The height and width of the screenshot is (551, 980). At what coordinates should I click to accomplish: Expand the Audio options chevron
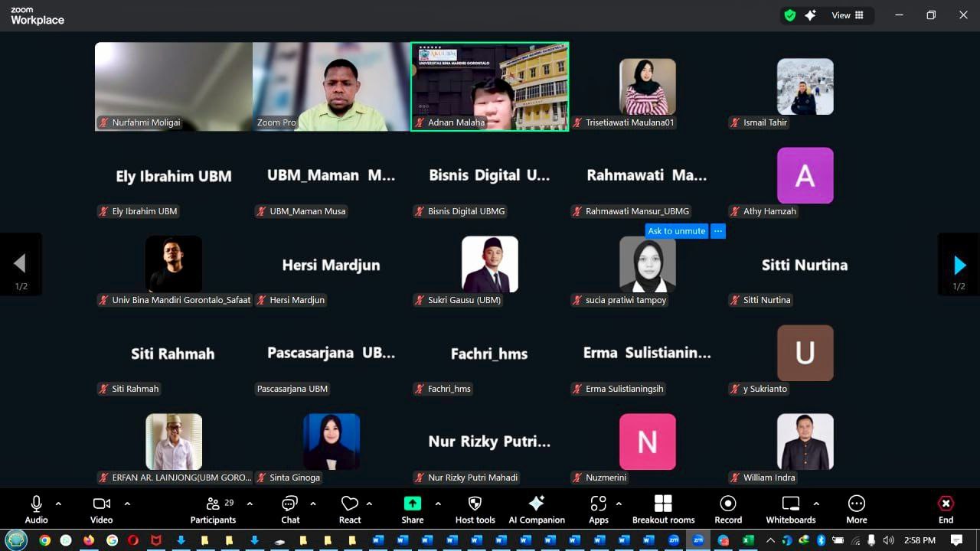click(x=60, y=505)
